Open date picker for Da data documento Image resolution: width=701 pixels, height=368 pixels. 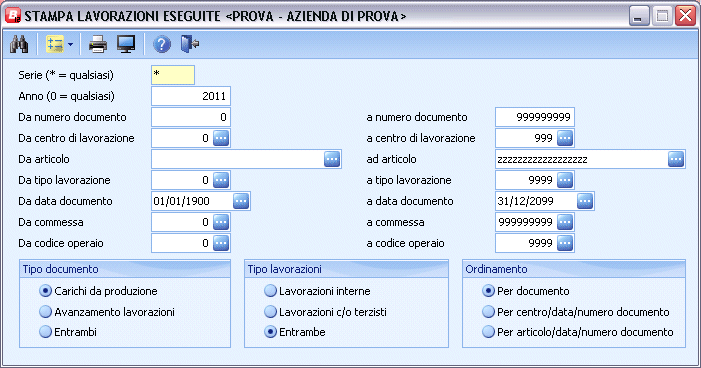click(x=241, y=201)
